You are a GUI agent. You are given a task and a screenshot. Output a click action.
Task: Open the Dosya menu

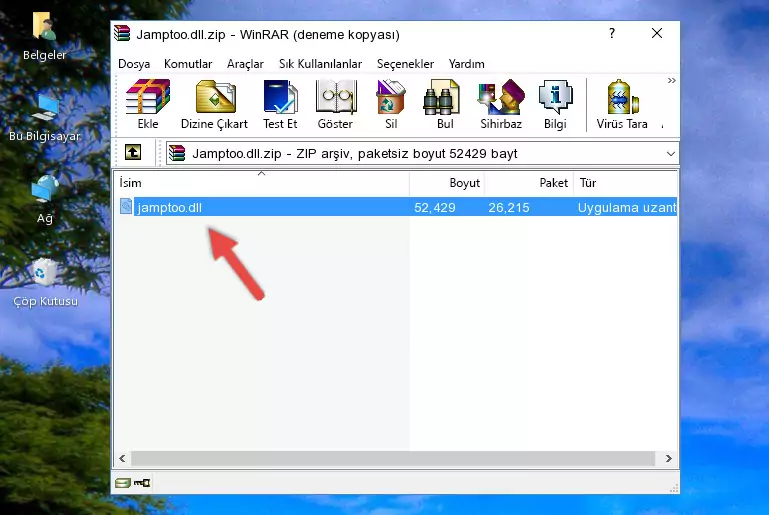pos(134,64)
